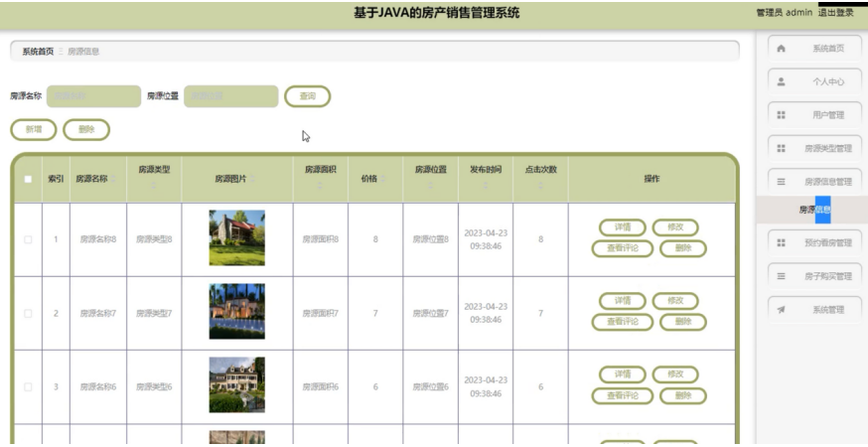This screenshot has height=447, width=868.
Task: Check the row for 房源名称8
Action: [28, 239]
